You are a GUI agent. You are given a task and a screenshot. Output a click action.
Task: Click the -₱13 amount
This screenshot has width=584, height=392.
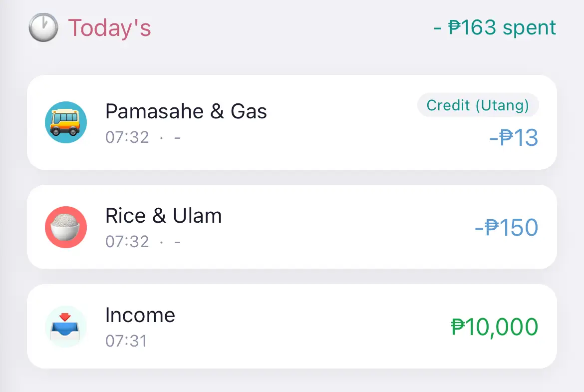point(514,138)
